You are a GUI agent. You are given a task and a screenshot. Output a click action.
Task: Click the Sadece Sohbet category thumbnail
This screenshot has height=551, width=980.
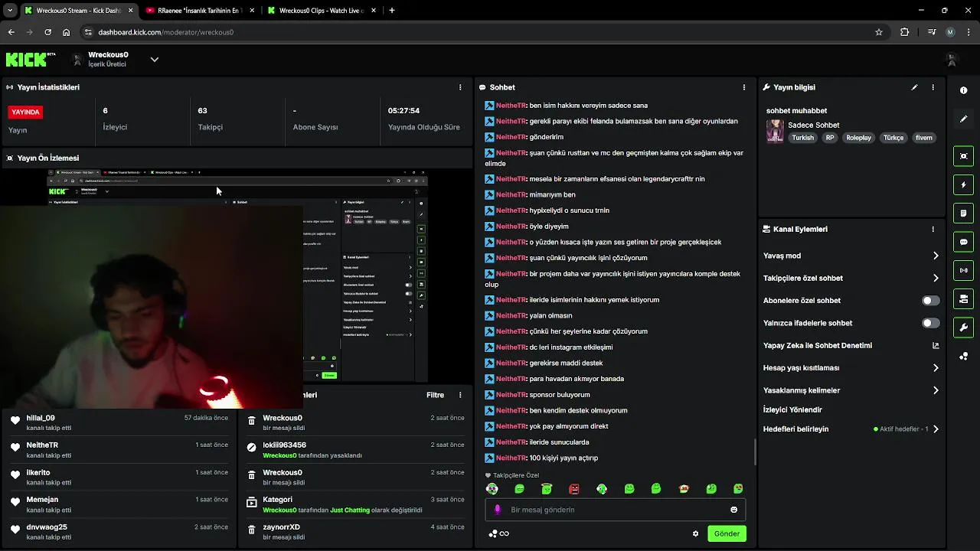pos(775,131)
